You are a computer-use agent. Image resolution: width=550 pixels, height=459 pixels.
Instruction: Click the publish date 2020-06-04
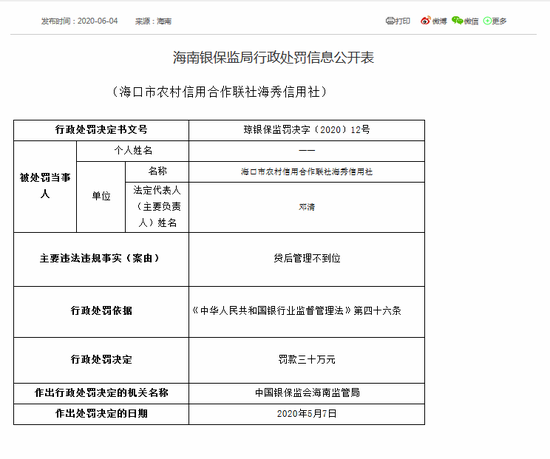click(x=98, y=21)
